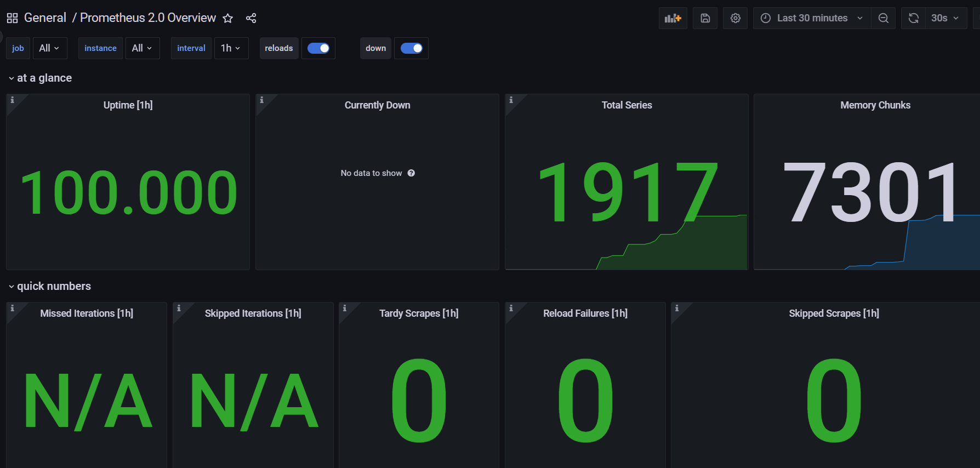Share the dashboard via share icon

pyautogui.click(x=251, y=18)
